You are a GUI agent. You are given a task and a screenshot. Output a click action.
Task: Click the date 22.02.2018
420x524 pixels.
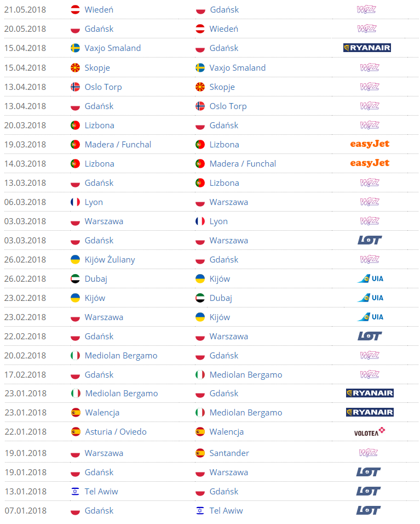[x=25, y=336]
